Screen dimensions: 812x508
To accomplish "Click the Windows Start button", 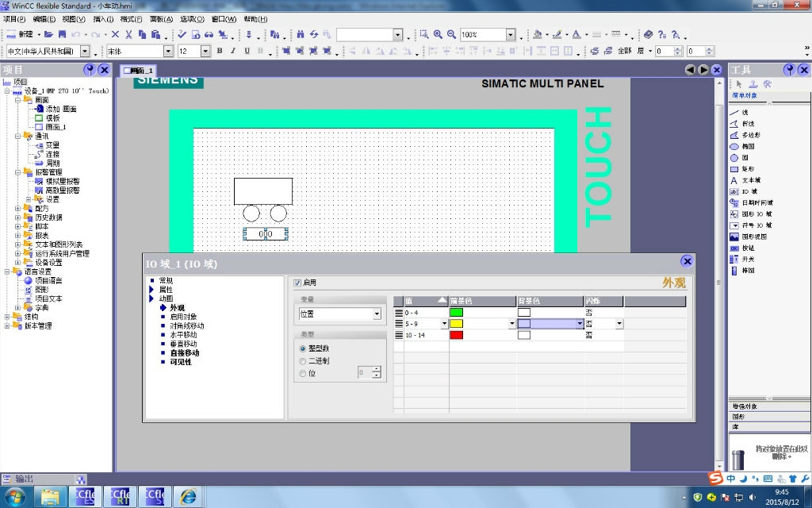I will (14, 497).
